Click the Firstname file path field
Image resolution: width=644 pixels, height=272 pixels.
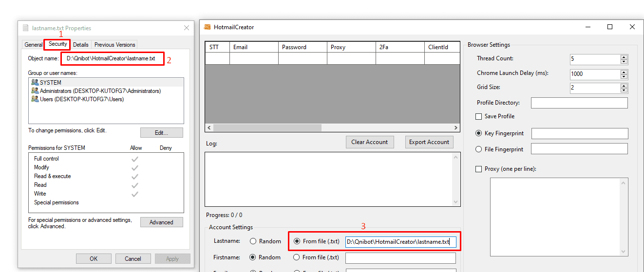[x=400, y=258]
